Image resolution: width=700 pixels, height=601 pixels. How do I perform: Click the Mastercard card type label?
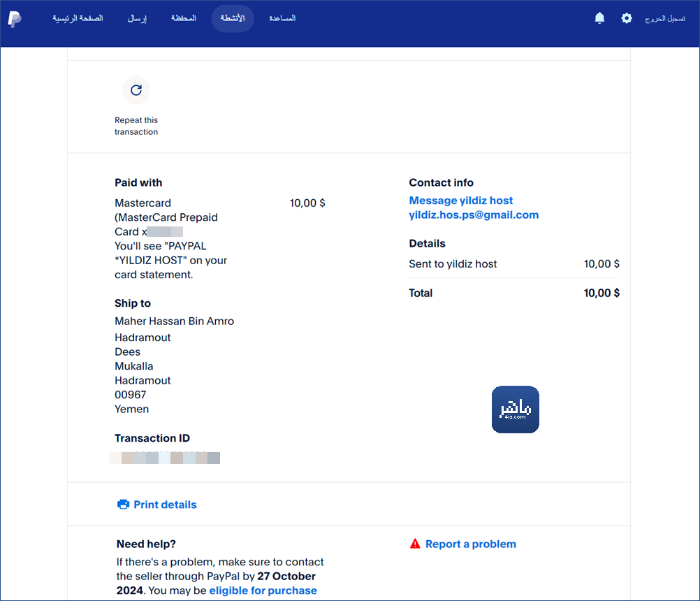pyautogui.click(x=143, y=203)
